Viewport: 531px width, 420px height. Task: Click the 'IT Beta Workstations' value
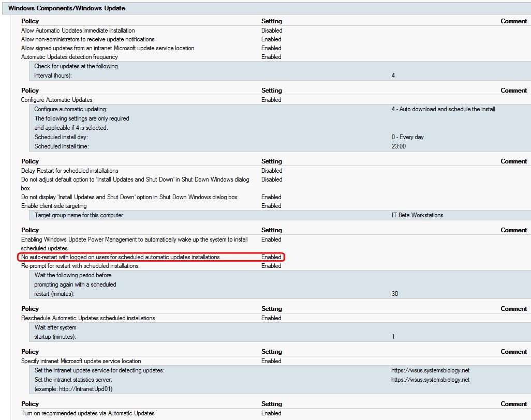pos(417,215)
